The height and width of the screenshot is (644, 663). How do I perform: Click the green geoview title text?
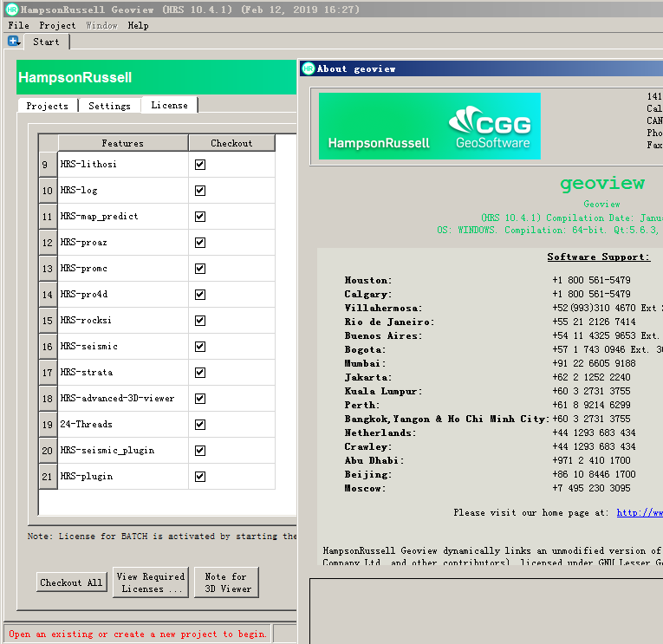(x=602, y=183)
